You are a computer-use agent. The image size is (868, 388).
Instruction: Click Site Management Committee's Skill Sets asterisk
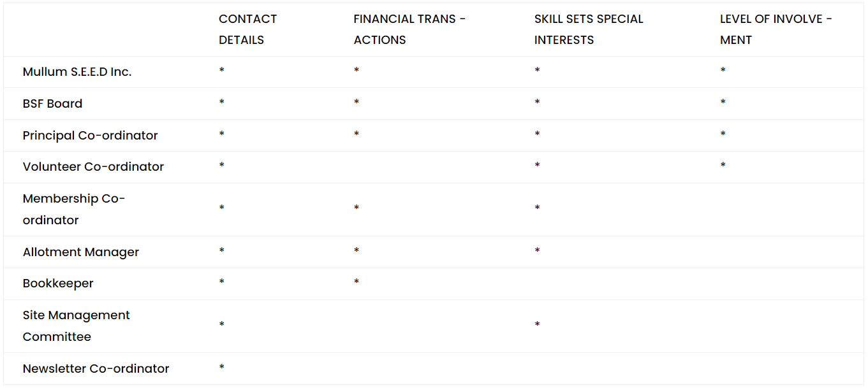pyautogui.click(x=537, y=326)
